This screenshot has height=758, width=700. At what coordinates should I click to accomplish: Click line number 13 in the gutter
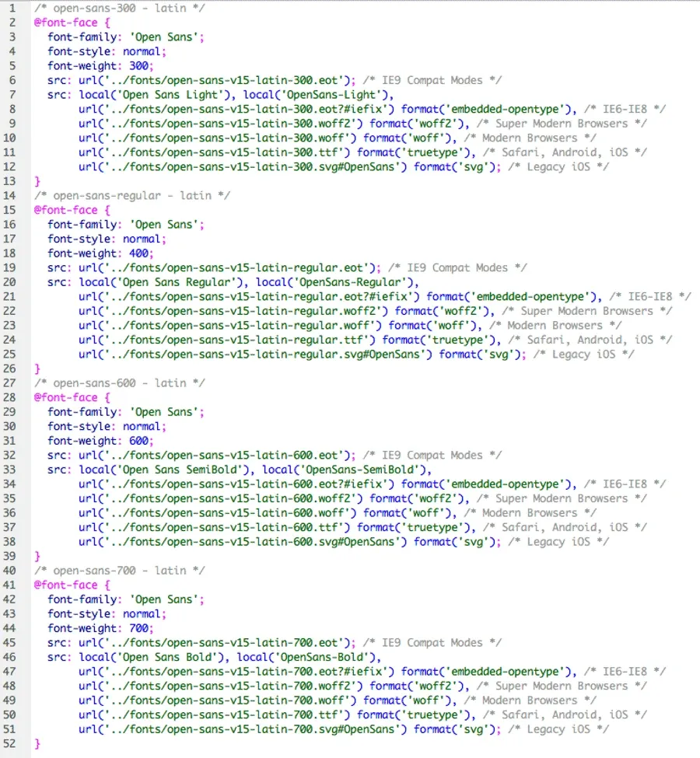[12, 181]
